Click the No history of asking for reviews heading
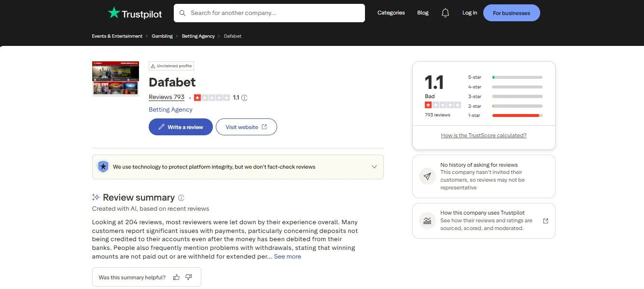This screenshot has width=644, height=289. 479,165
